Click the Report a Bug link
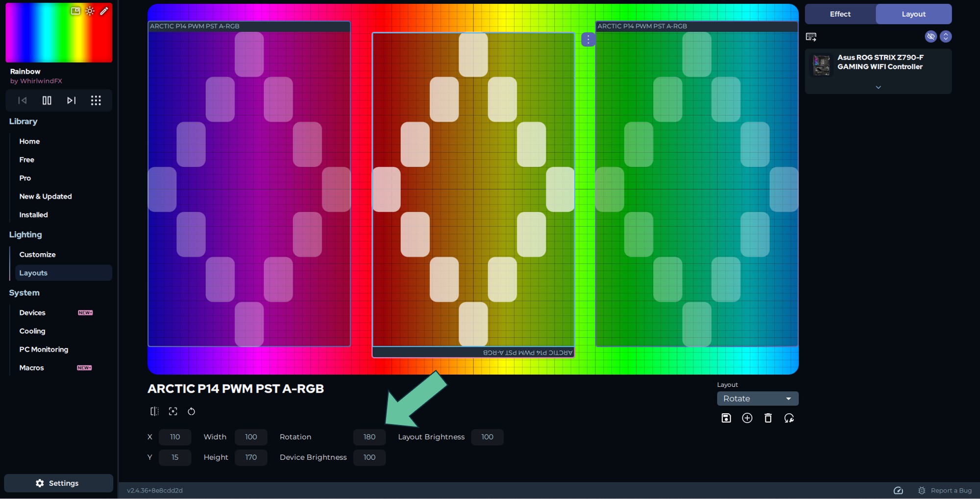980x499 pixels. [x=951, y=490]
